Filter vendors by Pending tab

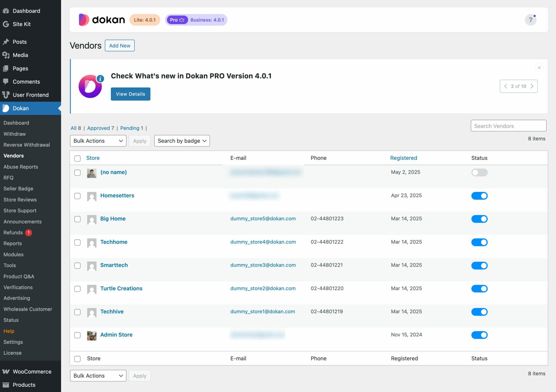[x=130, y=128]
